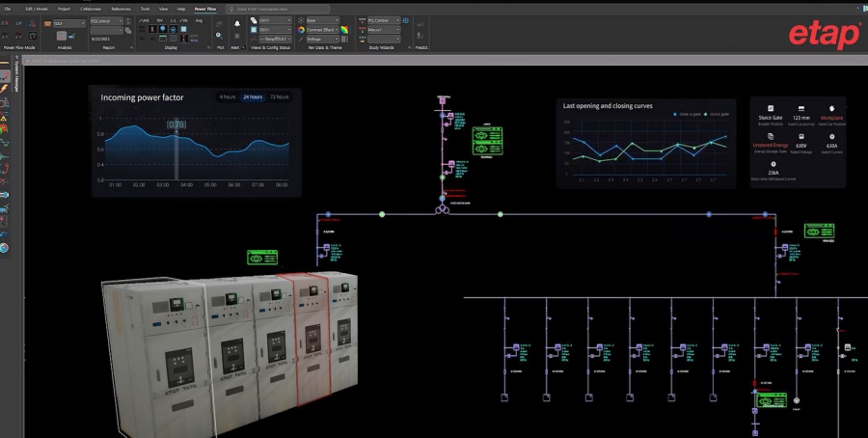Open the PQControl report dropdown
Screen dimensions: 868x438
[107, 20]
